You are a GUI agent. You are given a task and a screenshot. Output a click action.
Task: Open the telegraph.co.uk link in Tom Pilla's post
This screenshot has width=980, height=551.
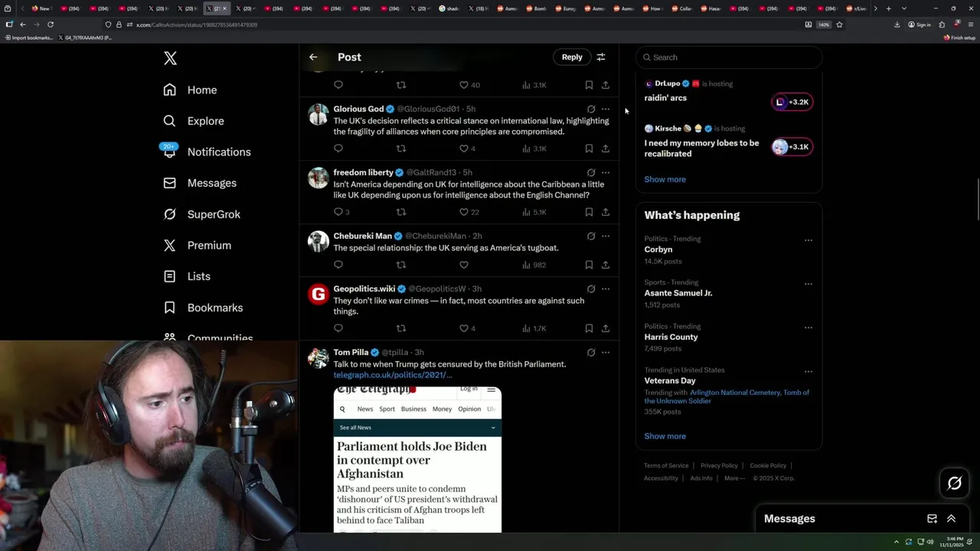coord(393,375)
